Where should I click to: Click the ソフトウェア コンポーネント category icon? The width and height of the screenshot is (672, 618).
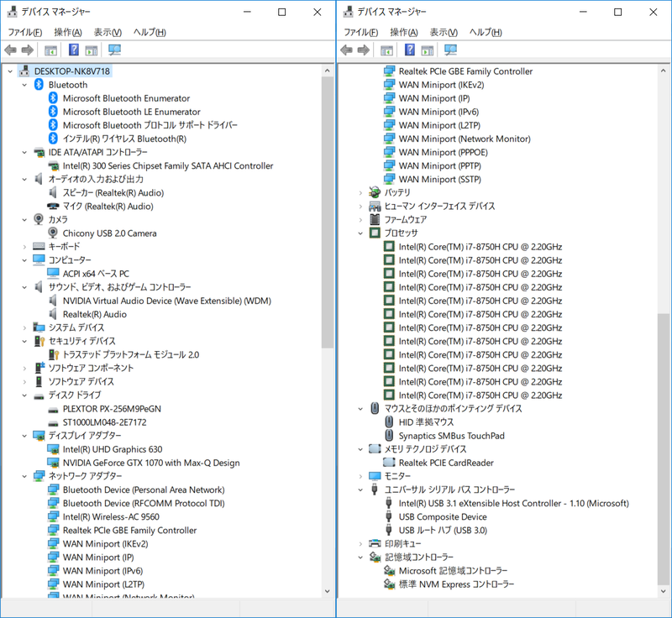tap(39, 368)
